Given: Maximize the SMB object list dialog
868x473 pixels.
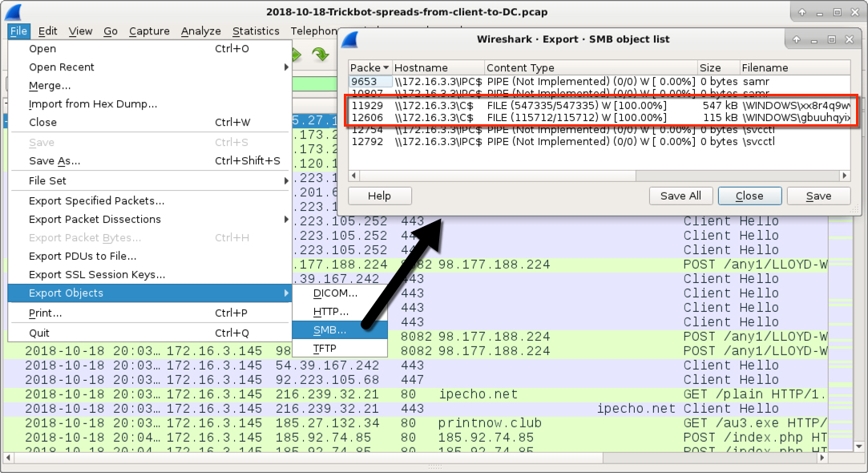Looking at the screenshot, I should pyautogui.click(x=831, y=39).
